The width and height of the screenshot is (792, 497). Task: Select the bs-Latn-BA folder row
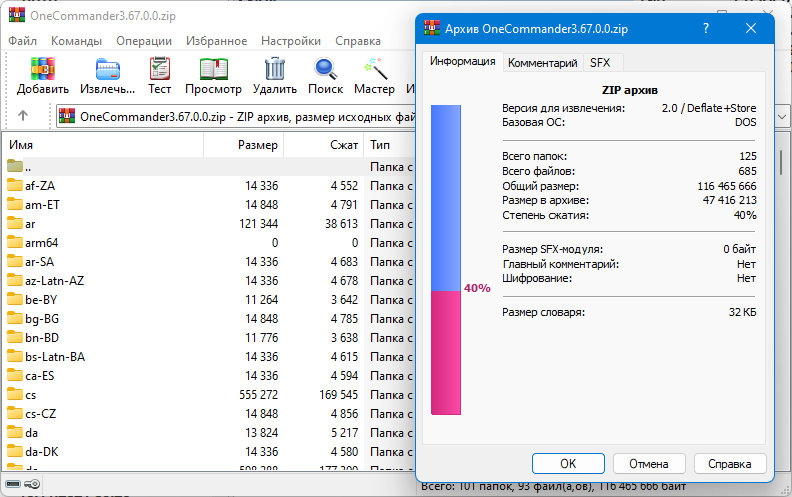coord(208,357)
